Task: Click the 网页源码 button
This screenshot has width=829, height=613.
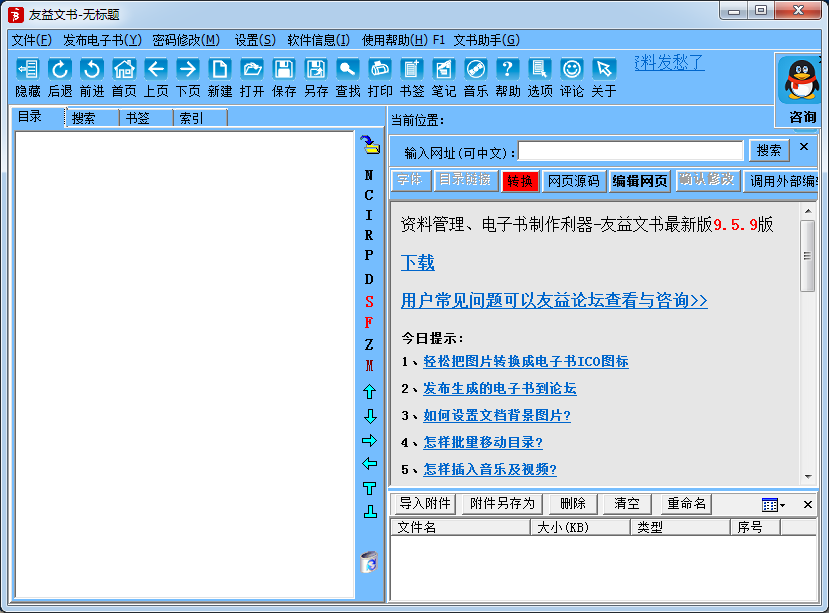Action: click(574, 181)
